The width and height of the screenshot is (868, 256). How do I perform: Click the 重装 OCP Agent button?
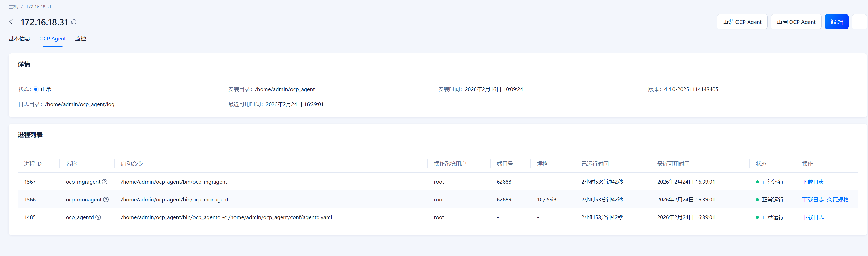[x=742, y=22]
